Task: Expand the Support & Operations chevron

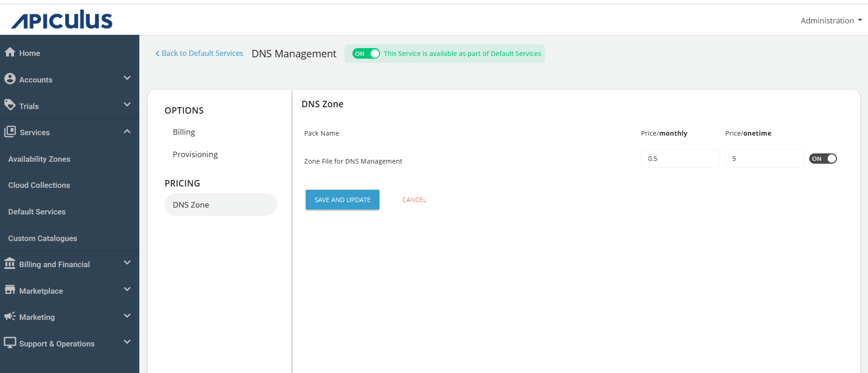Action: pyautogui.click(x=127, y=342)
